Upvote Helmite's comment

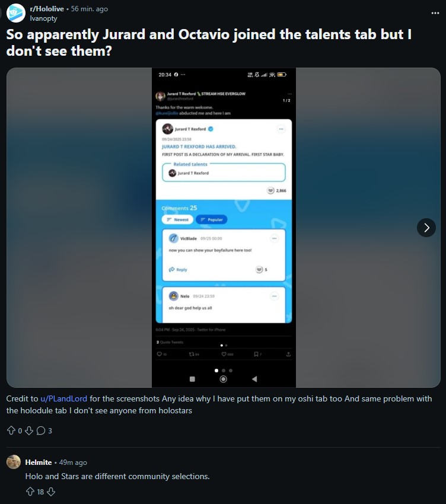pos(30,491)
